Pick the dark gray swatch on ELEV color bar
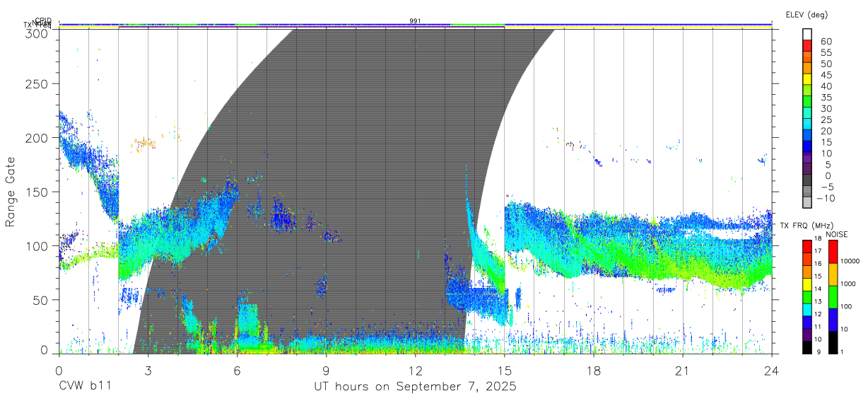The width and height of the screenshot is (868, 401). (x=807, y=181)
